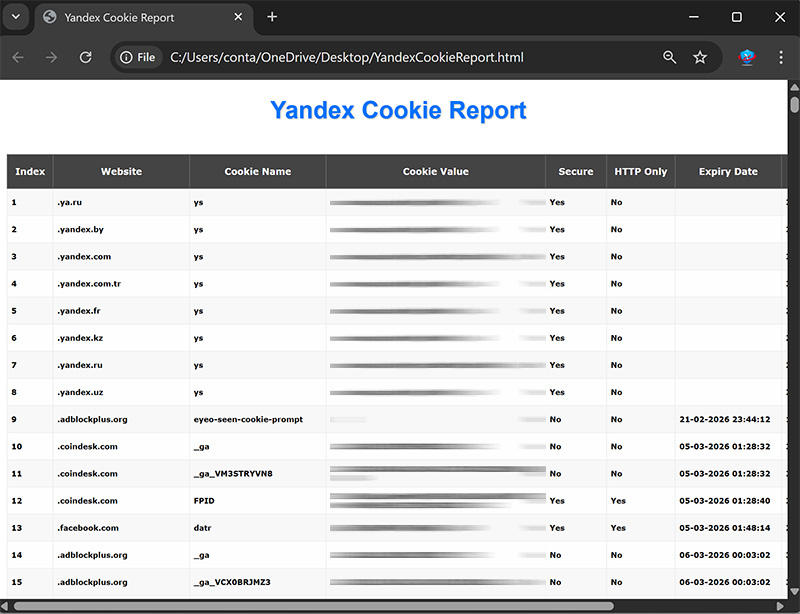The image size is (800, 614).
Task: Click the Cookie Name column header
Action: point(257,172)
